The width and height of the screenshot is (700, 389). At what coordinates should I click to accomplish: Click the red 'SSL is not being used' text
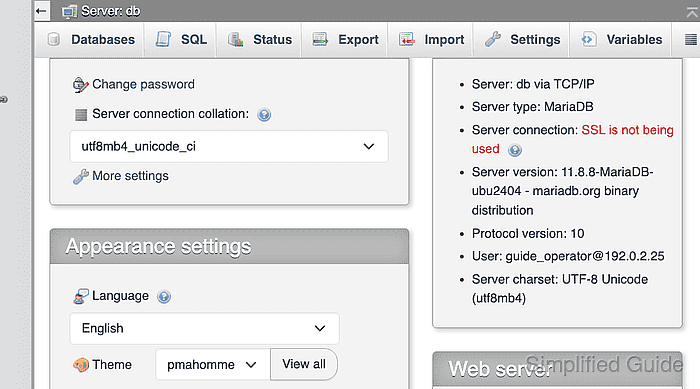[572, 139]
